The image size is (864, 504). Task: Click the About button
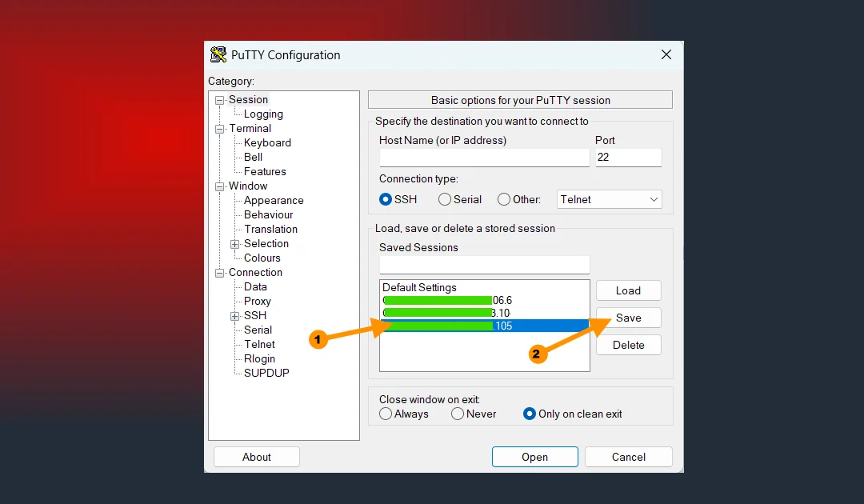tap(257, 457)
